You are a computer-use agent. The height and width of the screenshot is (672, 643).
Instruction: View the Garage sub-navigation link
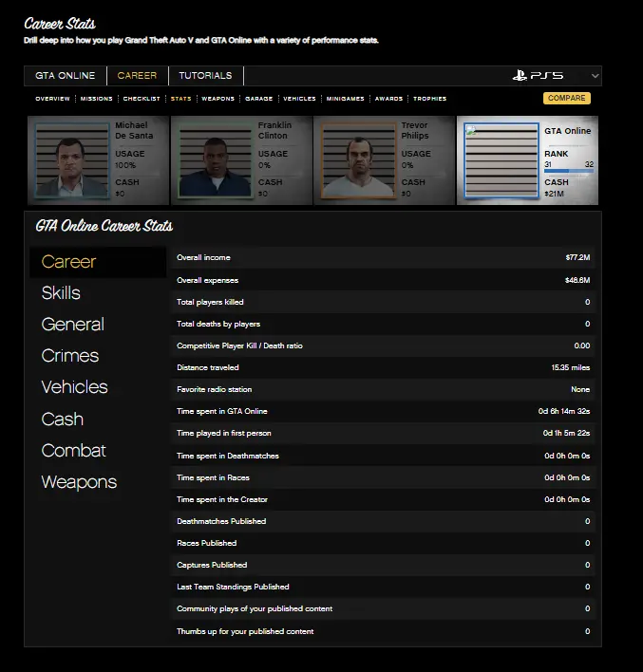click(258, 99)
